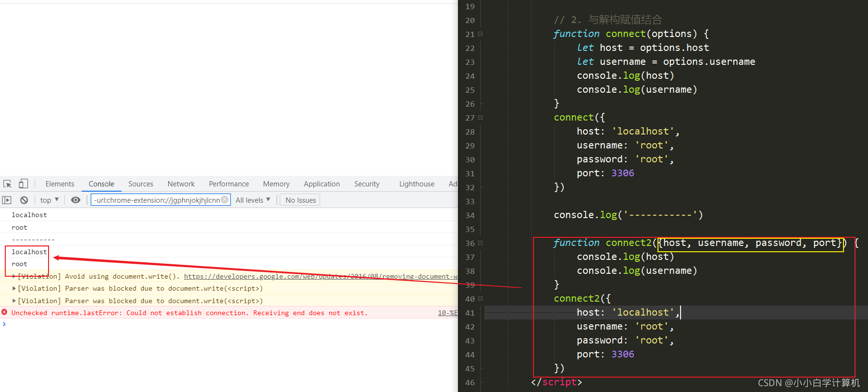Click "host: 'localhost'" on line 28
Image resolution: width=868 pixels, height=392 pixels.
628,131
